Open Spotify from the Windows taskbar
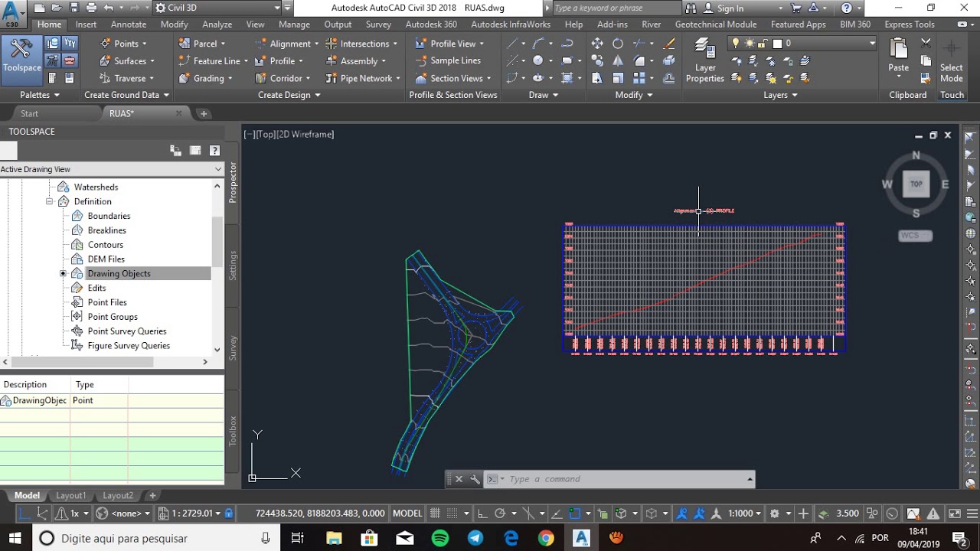980x551 pixels. click(439, 538)
